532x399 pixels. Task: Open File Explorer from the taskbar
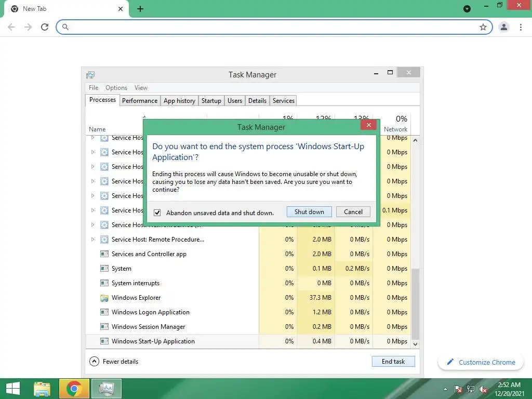(42, 389)
